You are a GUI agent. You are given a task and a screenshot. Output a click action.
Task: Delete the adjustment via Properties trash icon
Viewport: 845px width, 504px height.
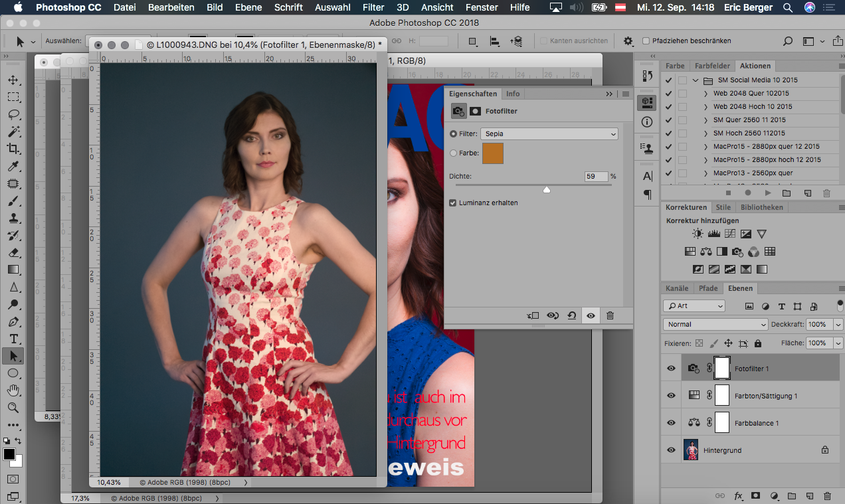(x=610, y=316)
